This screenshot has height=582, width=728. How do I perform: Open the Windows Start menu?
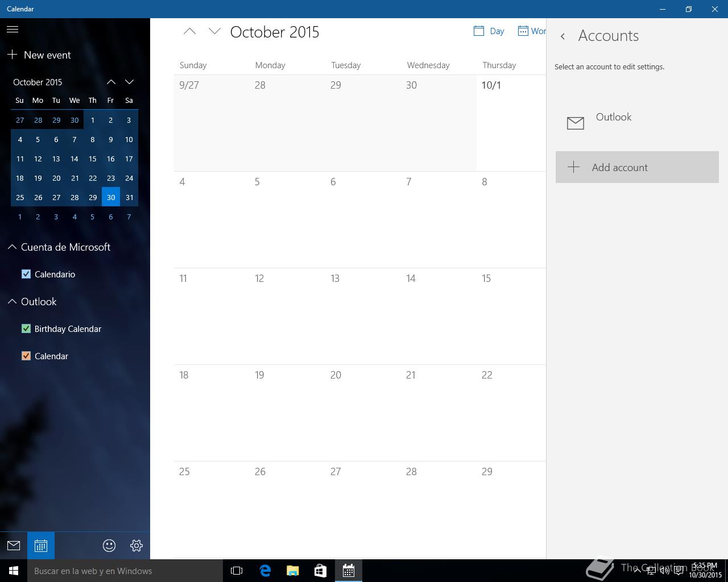(14, 571)
